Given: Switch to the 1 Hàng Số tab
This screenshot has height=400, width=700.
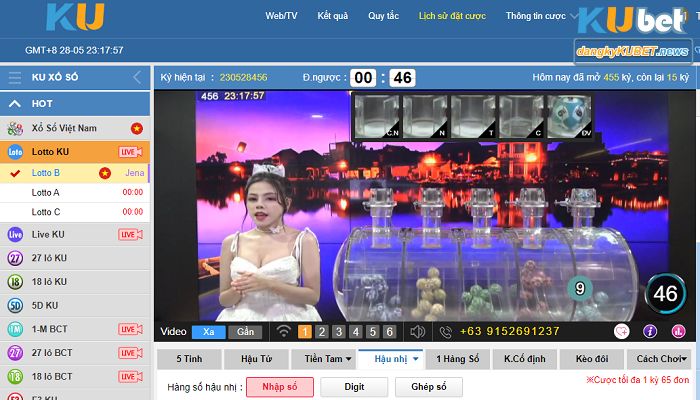Looking at the screenshot, I should (x=458, y=359).
